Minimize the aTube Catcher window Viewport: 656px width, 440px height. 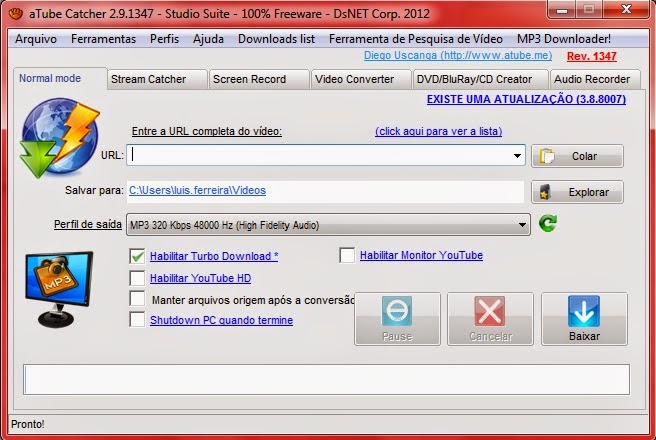click(x=562, y=10)
